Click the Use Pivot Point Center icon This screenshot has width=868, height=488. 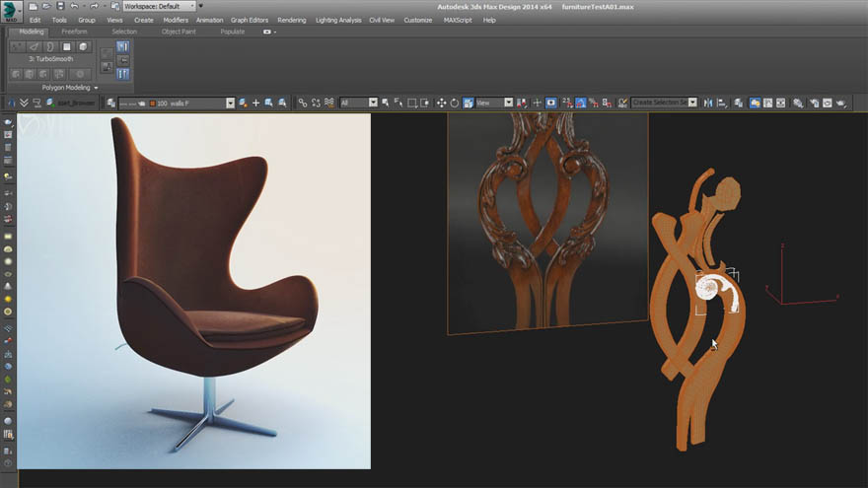click(522, 103)
